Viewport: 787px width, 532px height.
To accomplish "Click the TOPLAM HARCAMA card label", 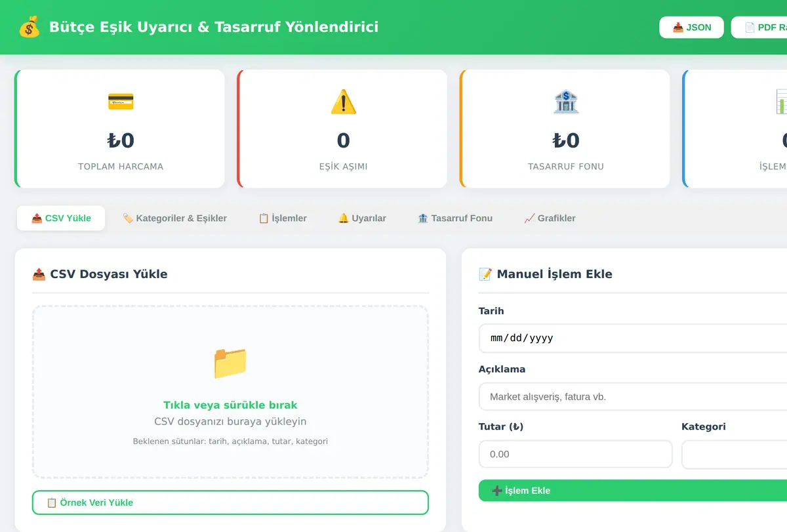I will click(x=121, y=167).
